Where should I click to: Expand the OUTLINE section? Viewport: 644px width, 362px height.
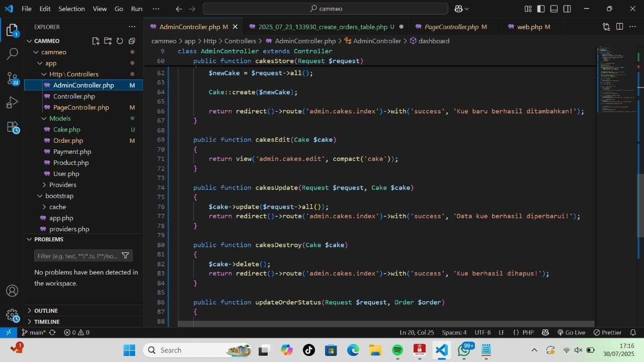pyautogui.click(x=46, y=311)
